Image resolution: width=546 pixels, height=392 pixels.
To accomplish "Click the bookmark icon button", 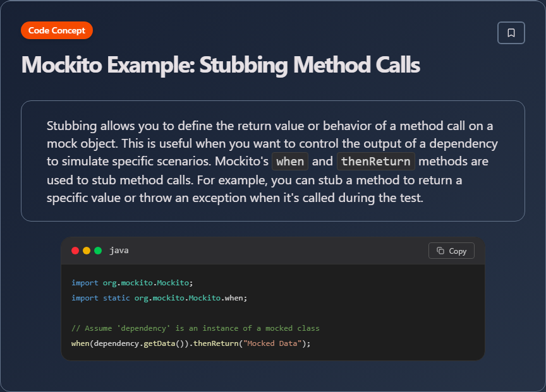I will pyautogui.click(x=511, y=33).
